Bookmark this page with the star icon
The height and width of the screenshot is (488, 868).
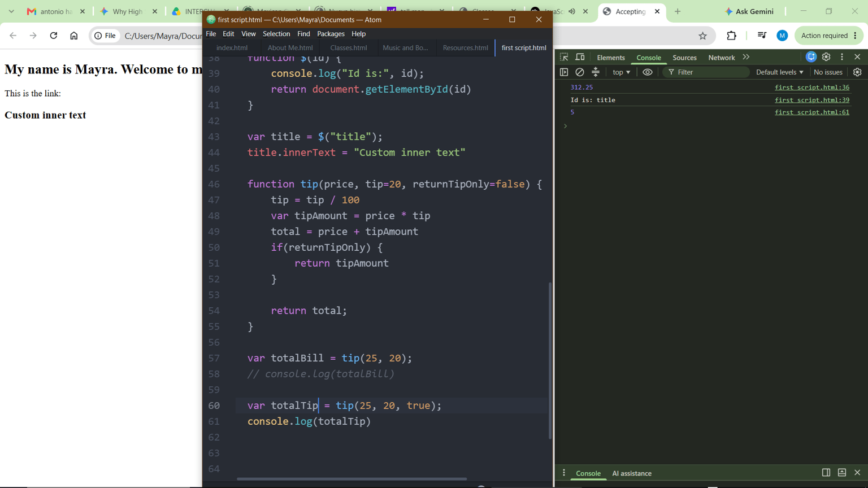coord(702,36)
